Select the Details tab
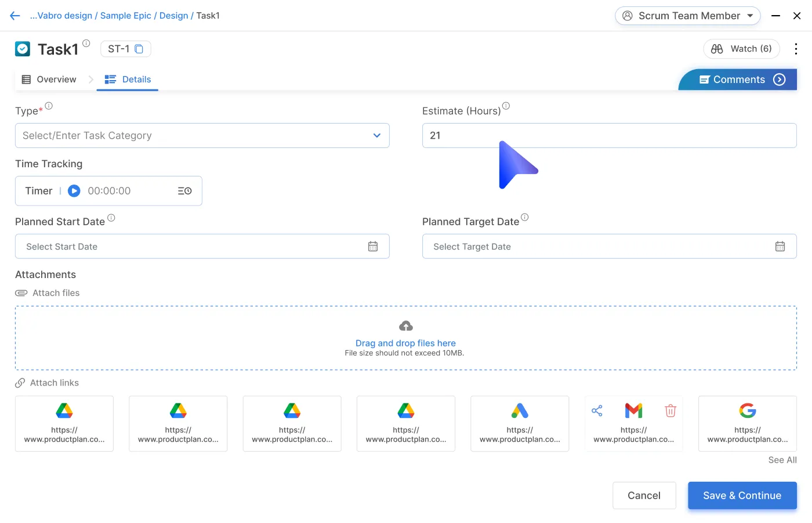 click(x=128, y=80)
